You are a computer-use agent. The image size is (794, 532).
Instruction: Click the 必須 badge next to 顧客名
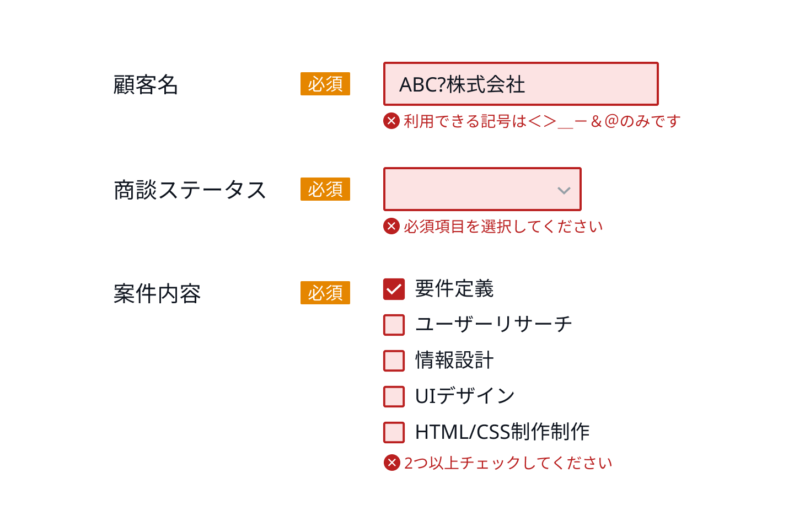coord(325,84)
